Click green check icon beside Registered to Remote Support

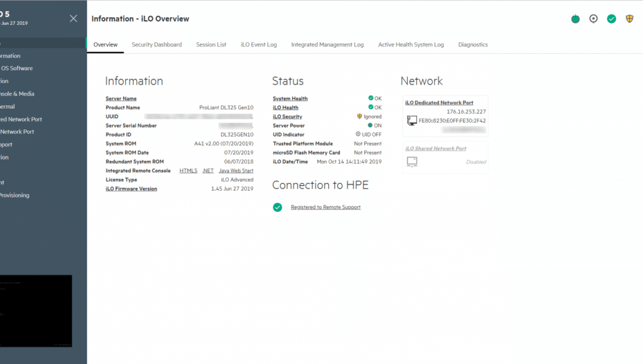[x=278, y=207]
